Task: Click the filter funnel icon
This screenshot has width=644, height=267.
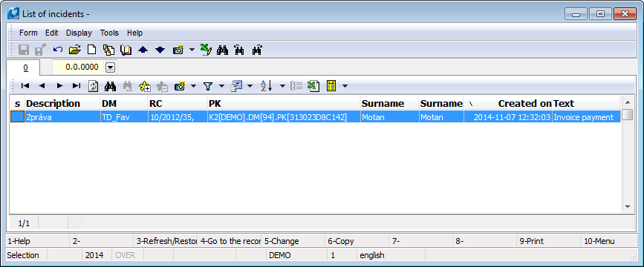Action: click(208, 86)
